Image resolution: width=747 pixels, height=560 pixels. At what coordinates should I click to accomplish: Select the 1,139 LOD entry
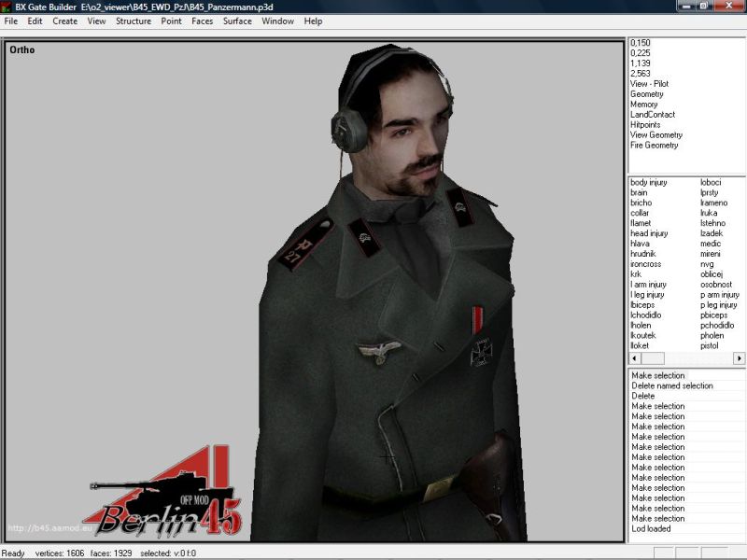point(640,63)
